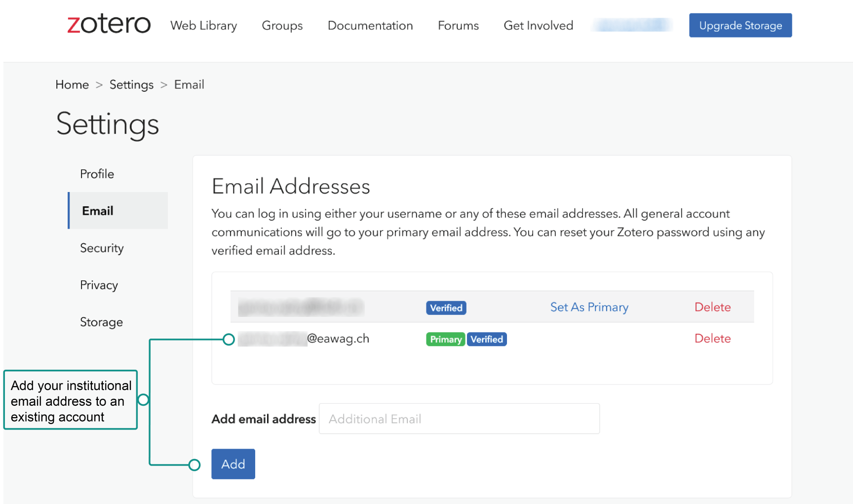Click the blue Add button
Image resolution: width=853 pixels, height=504 pixels.
click(x=233, y=464)
